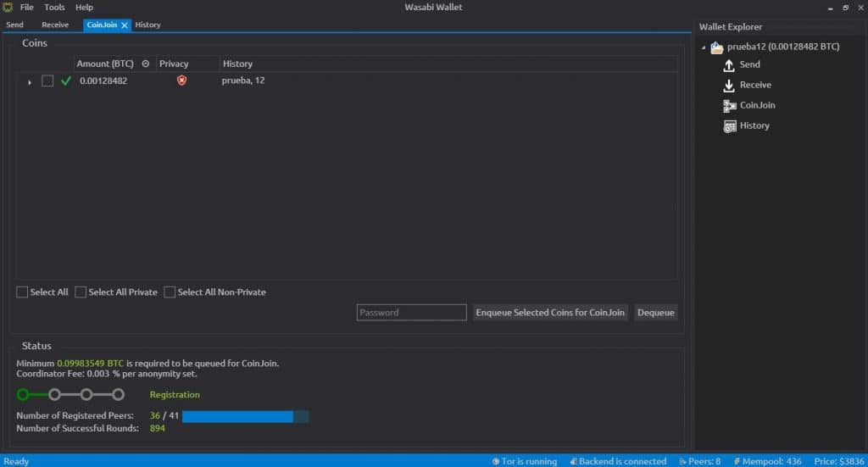Click the History calendar icon in Wallet Explorer
This screenshot has width=868, height=467.
(x=729, y=126)
